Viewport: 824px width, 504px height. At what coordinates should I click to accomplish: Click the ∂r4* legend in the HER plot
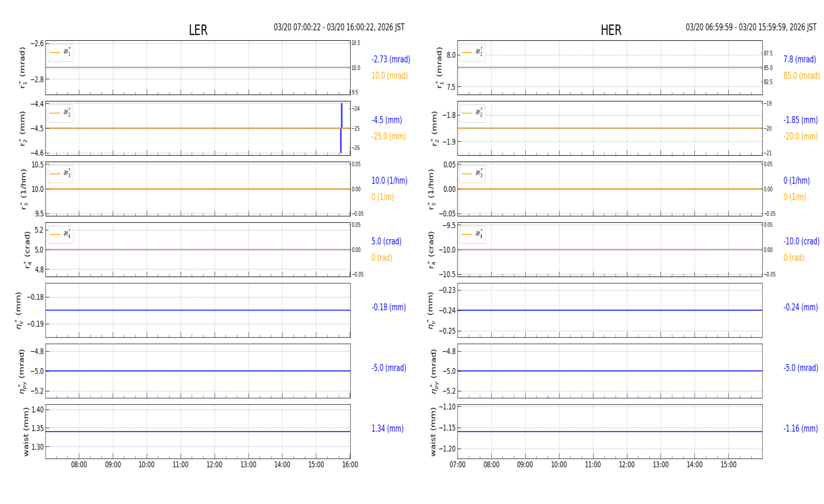(x=473, y=235)
